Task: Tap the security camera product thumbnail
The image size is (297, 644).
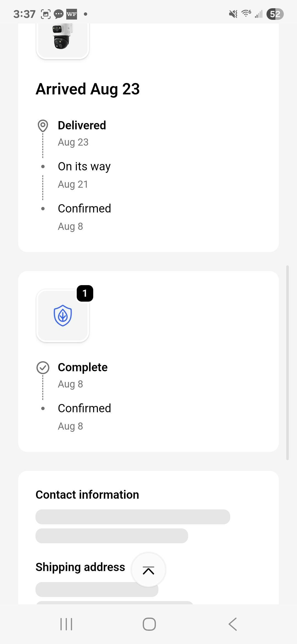Action: (62, 39)
